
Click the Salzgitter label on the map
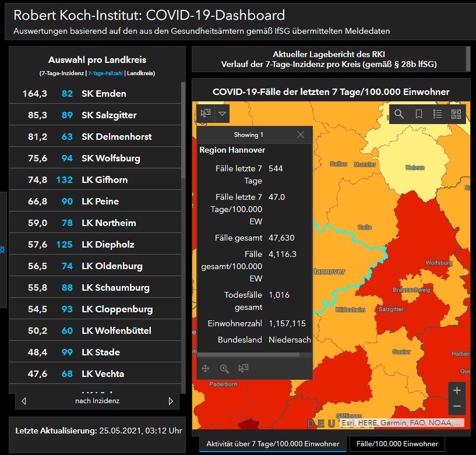pos(391,309)
